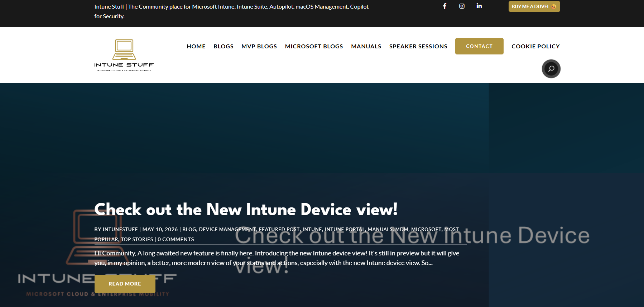This screenshot has height=307, width=644.
Task: Go to the Home menu item
Action: (x=196, y=46)
